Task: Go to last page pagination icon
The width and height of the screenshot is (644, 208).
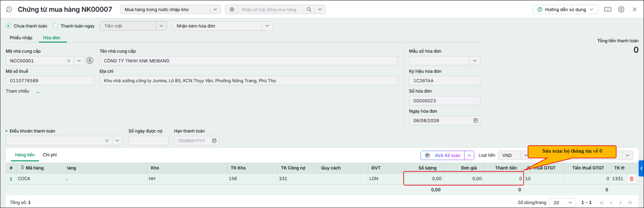Action: [x=630, y=202]
